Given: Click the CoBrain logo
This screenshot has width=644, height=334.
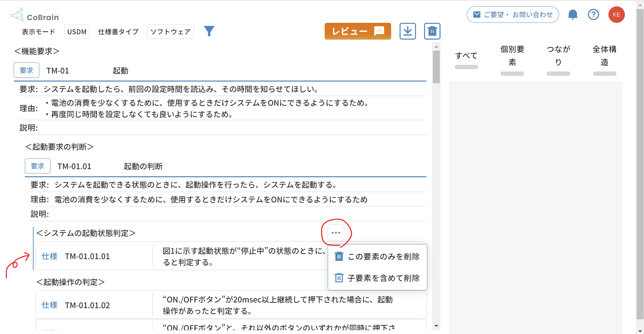Looking at the screenshot, I should coord(35,15).
